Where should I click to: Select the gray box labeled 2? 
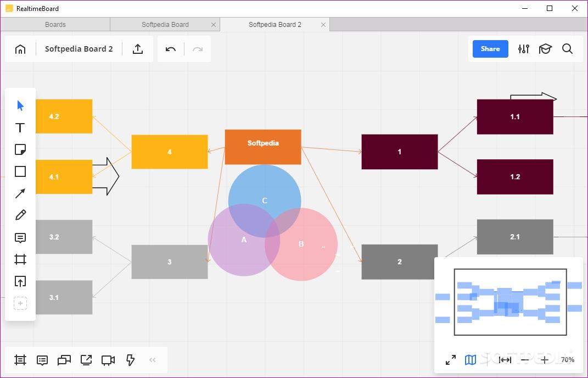click(x=399, y=262)
